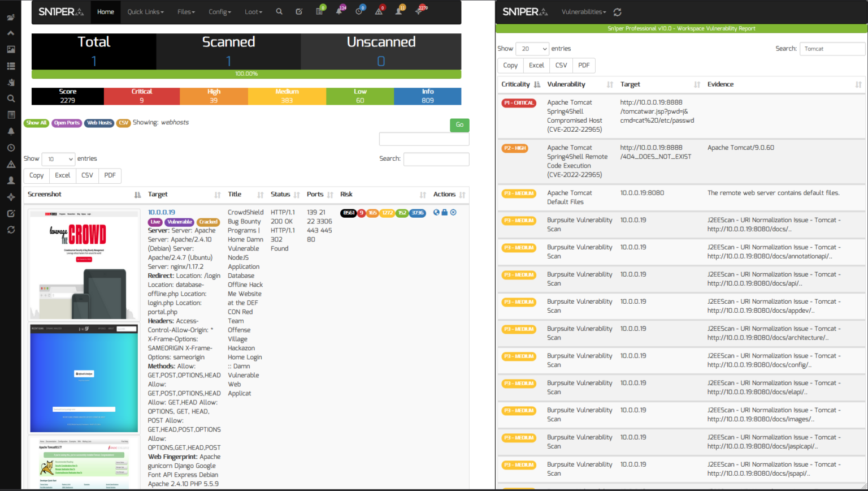The width and height of the screenshot is (868, 491).
Task: Click the navbar clock icon with blue badge
Action: pos(359,12)
